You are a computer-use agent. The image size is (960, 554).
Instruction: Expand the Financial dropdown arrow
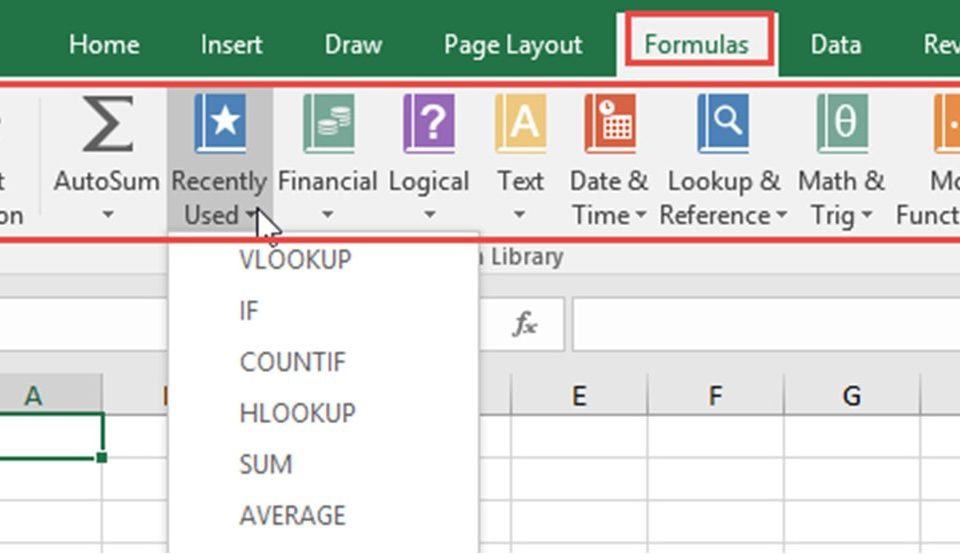[x=327, y=215]
